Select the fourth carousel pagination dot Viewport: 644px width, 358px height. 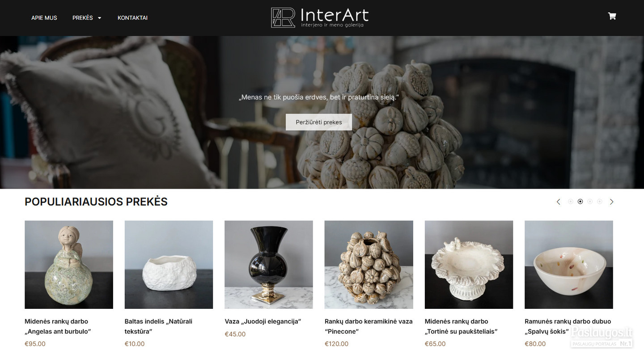click(x=600, y=202)
